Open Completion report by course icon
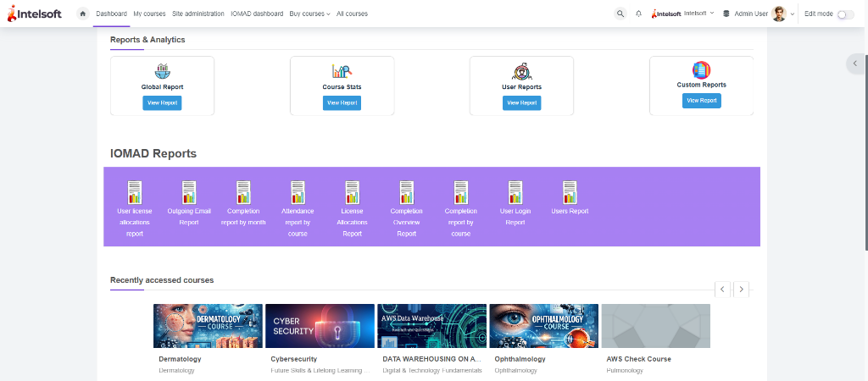The image size is (868, 381). point(461,192)
